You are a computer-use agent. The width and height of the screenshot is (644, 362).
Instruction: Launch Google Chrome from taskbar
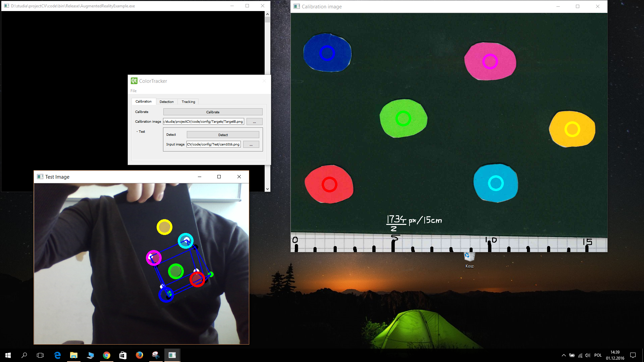pos(107,355)
